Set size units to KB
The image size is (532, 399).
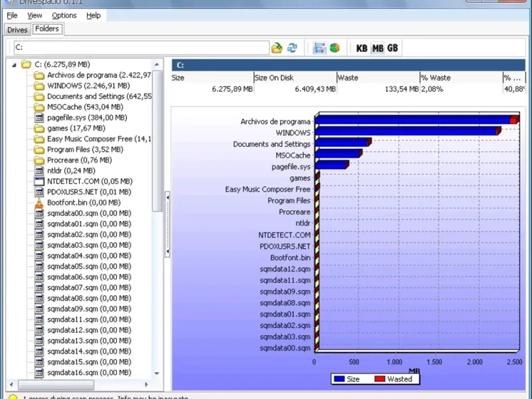pos(362,48)
